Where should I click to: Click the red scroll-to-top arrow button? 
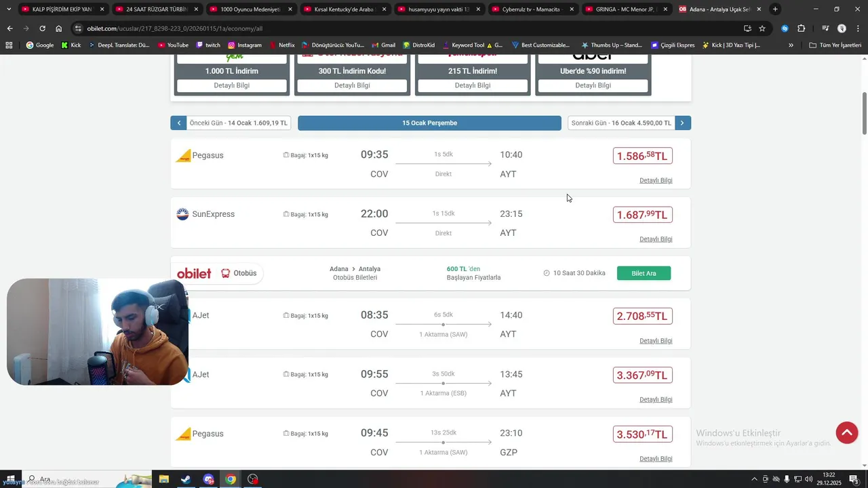[x=846, y=433]
